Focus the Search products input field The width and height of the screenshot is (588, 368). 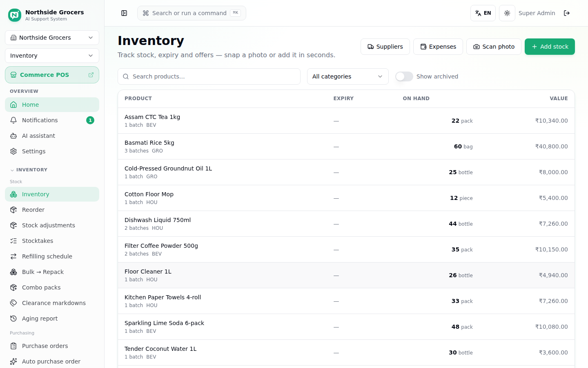tap(209, 76)
